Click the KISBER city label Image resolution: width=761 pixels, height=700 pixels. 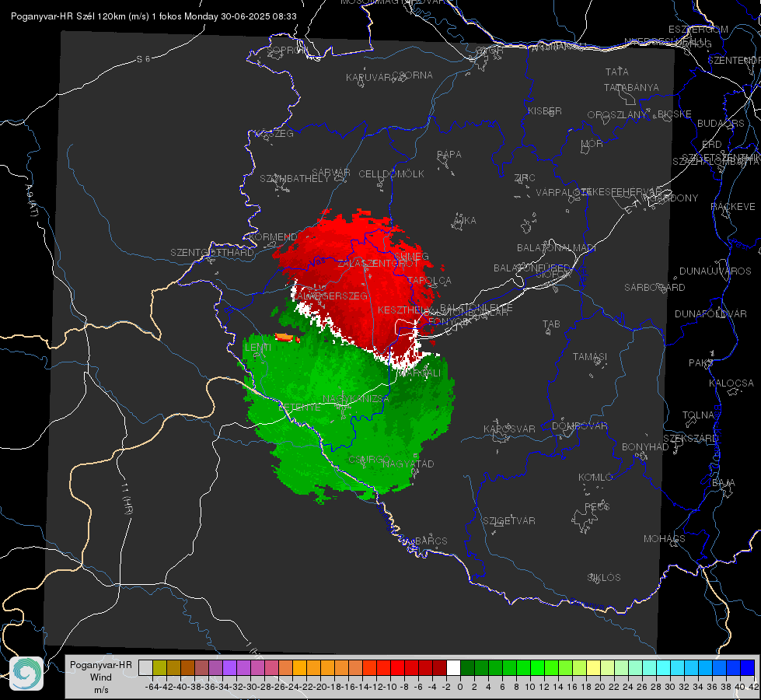pos(545,110)
